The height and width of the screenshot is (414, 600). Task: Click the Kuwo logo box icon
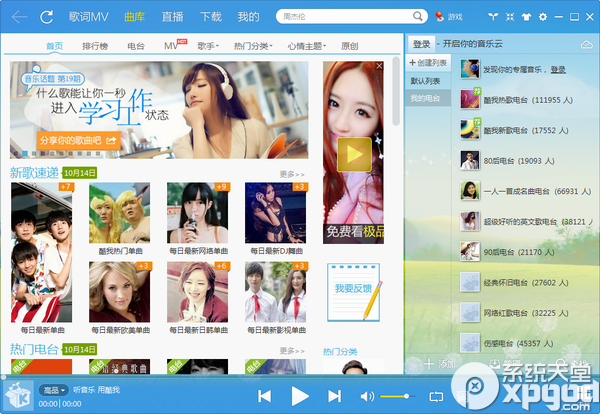(17, 396)
